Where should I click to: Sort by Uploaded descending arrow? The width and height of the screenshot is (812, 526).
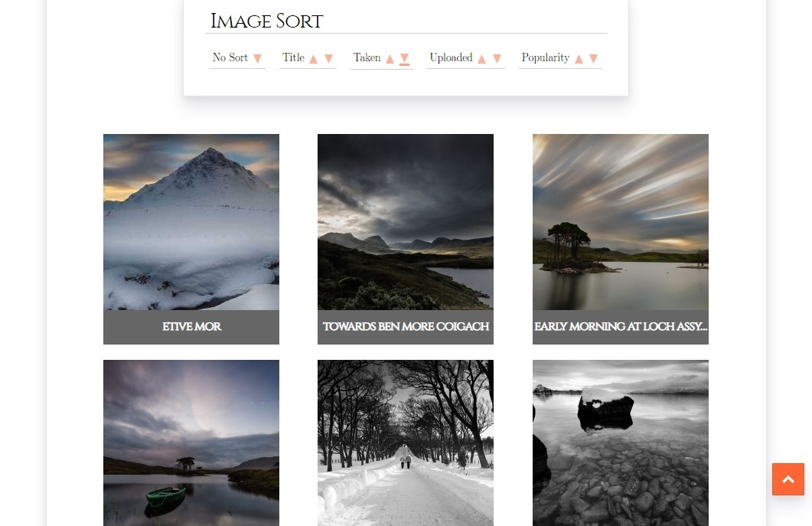click(497, 58)
